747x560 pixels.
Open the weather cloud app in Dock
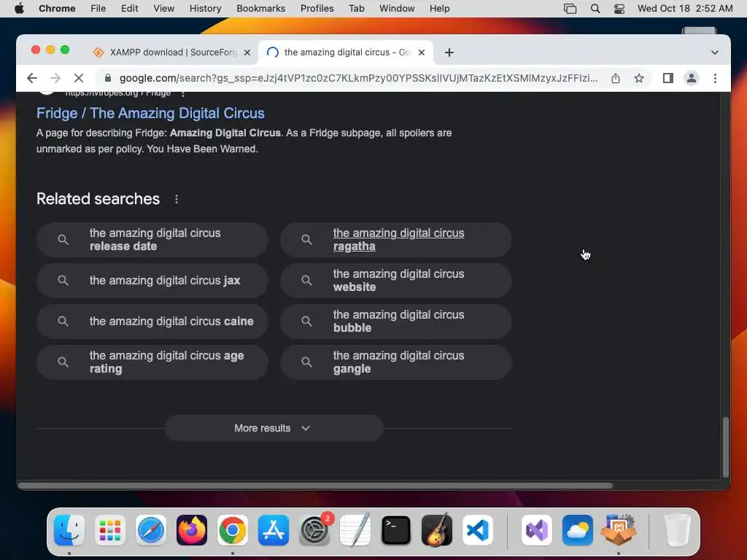click(578, 529)
